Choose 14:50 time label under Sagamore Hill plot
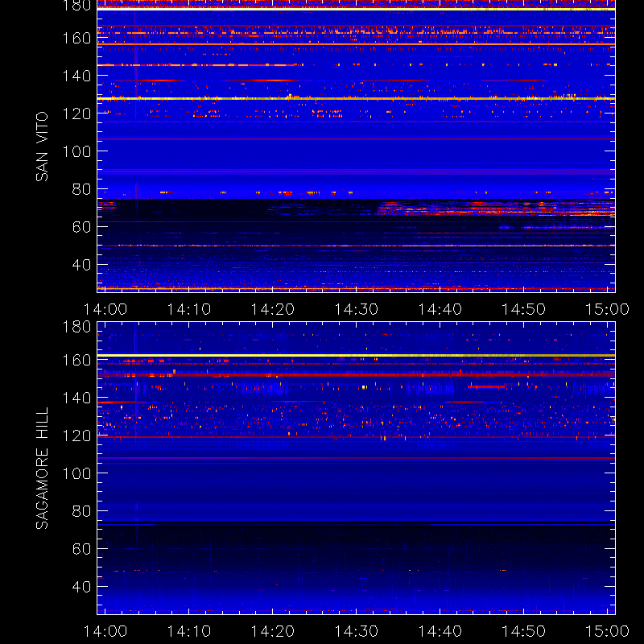 (524, 631)
